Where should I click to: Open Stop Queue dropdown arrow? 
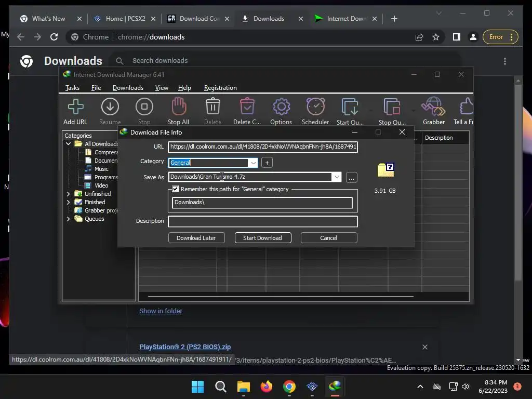pyautogui.click(x=413, y=110)
